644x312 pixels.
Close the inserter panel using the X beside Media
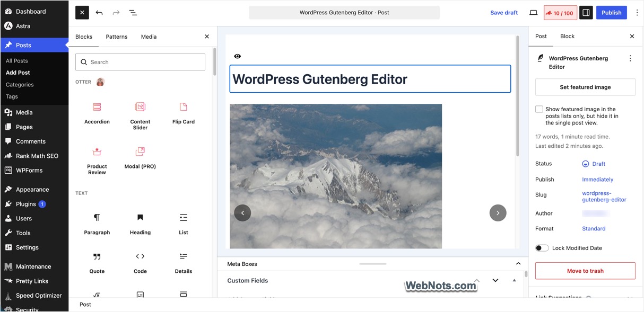click(207, 37)
